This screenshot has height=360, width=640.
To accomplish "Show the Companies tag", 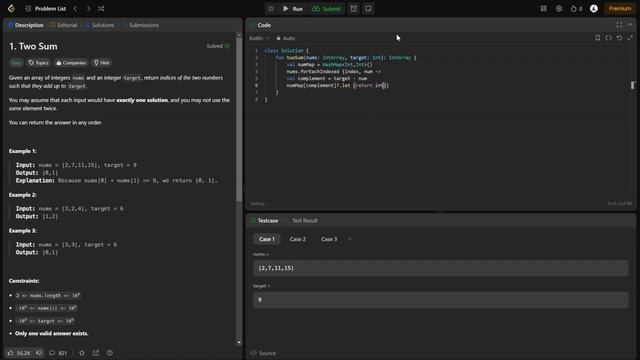I will pos(71,62).
